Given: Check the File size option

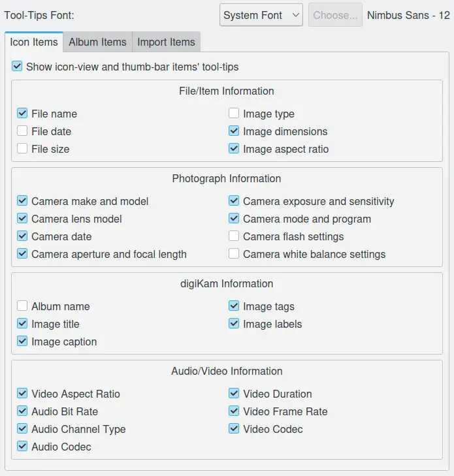Looking at the screenshot, I should 23,149.
